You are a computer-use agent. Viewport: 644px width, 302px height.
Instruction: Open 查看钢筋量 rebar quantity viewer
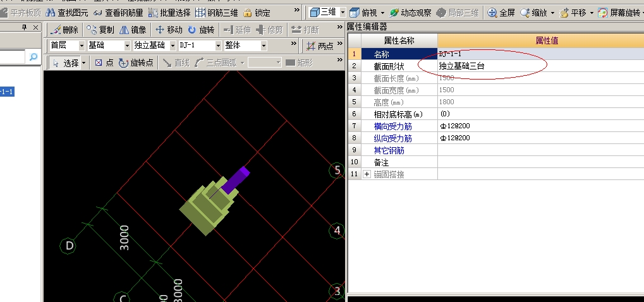pos(118,13)
